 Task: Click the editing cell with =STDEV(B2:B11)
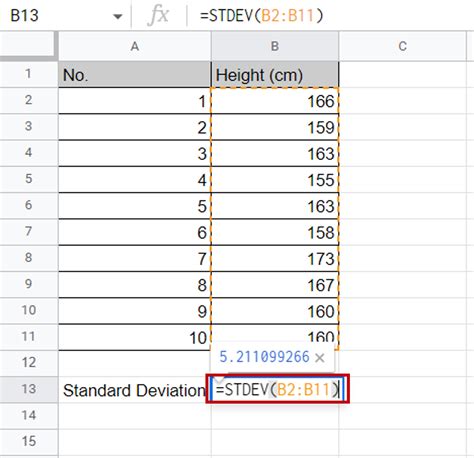tap(277, 389)
